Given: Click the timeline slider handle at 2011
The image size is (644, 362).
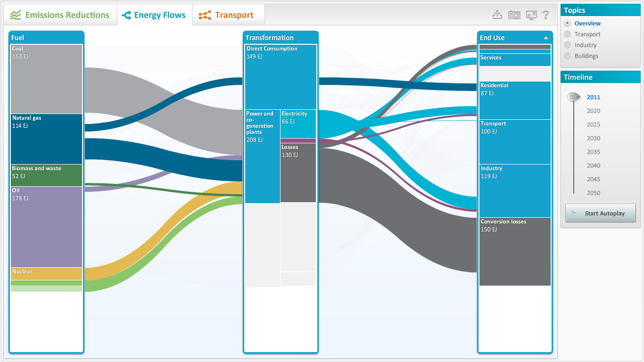Looking at the screenshot, I should coord(573,97).
